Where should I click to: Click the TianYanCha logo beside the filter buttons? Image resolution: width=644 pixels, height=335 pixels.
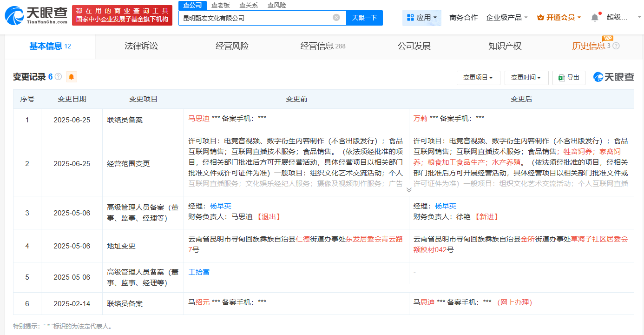[613, 77]
